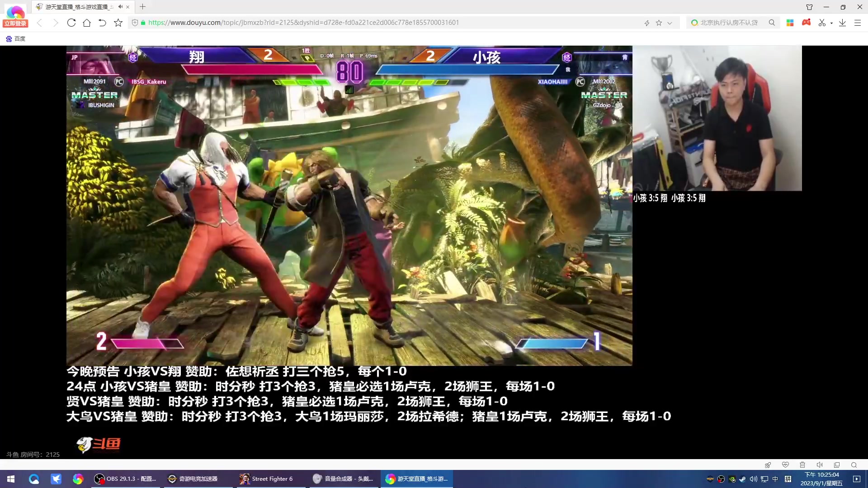The height and width of the screenshot is (488, 868).
Task: Open the Windows Start menu
Action: click(x=11, y=479)
